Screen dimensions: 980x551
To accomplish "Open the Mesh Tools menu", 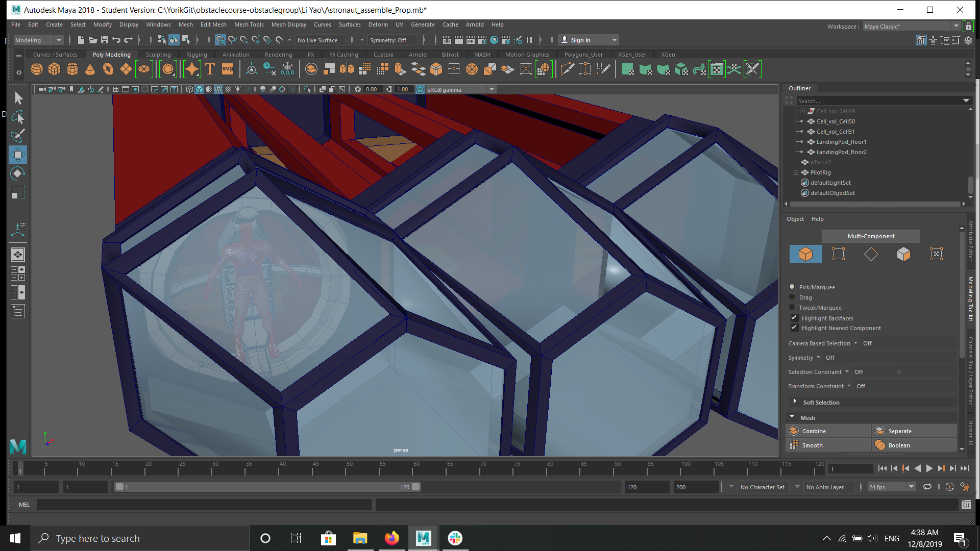I will (x=249, y=24).
